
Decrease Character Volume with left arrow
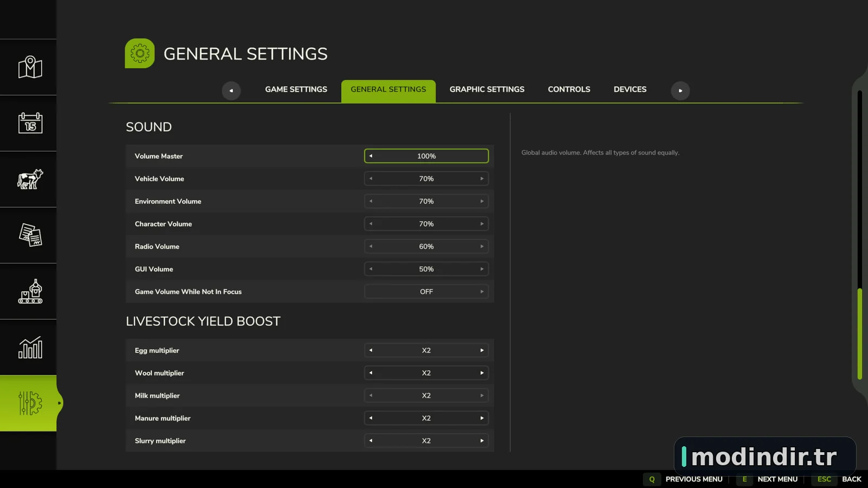pos(371,224)
